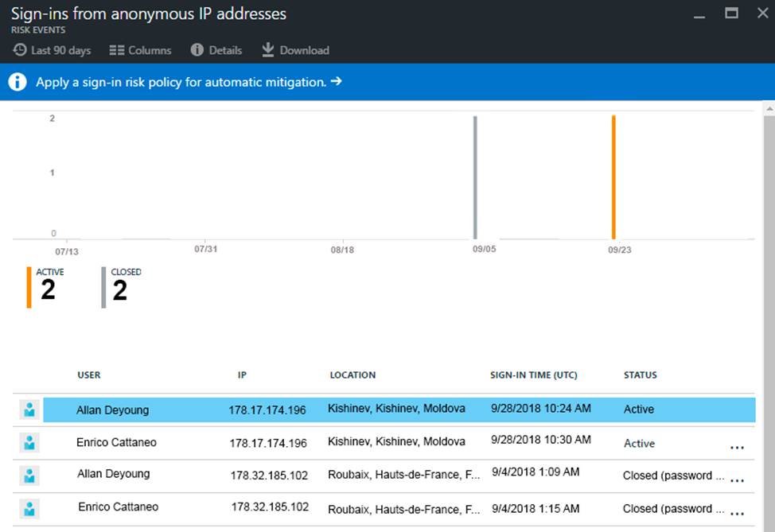Click the user icon for Enrico Cattaneo's Active row
This screenshot has width=775, height=532.
tap(29, 443)
